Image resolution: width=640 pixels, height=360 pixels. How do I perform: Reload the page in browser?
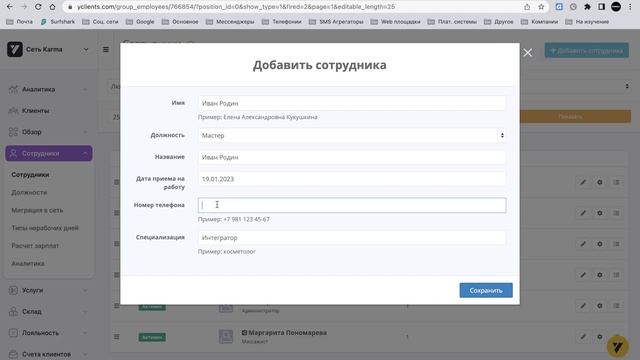click(38, 7)
